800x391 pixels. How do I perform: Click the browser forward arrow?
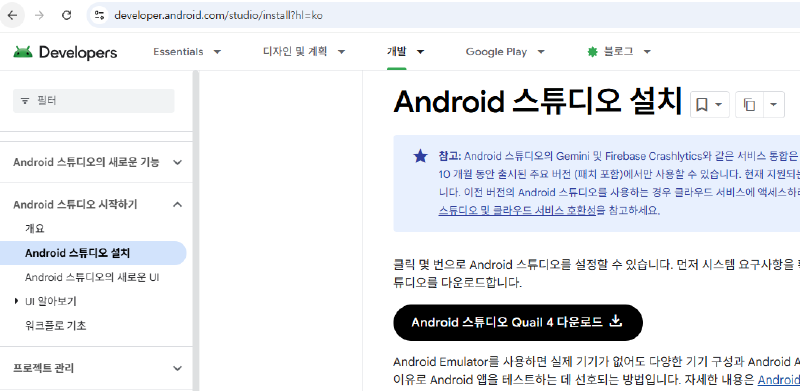39,15
